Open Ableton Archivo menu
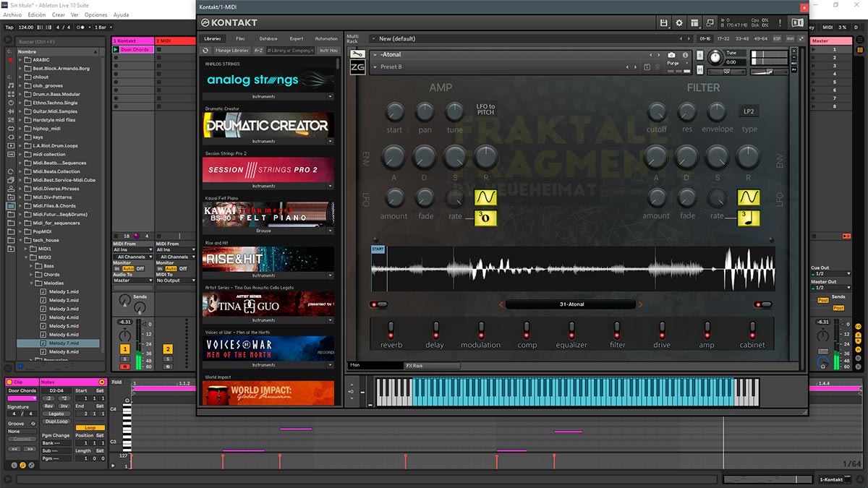This screenshot has width=868, height=488. (x=12, y=14)
